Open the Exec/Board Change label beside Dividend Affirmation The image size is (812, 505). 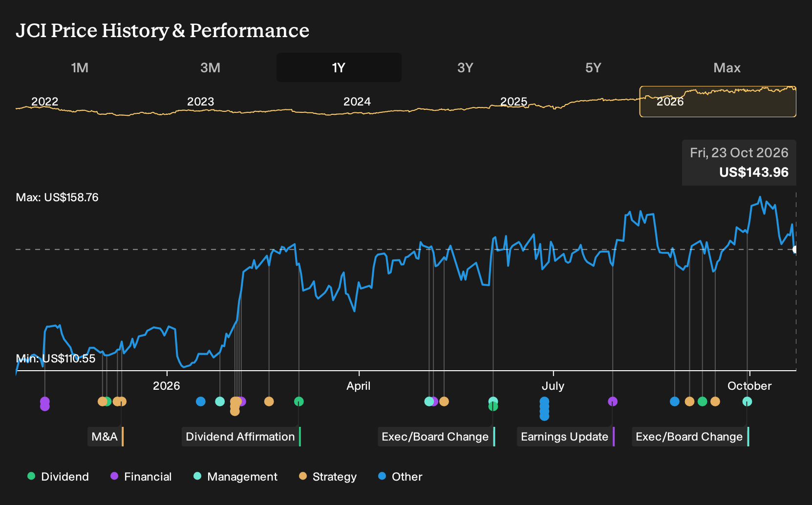437,437
